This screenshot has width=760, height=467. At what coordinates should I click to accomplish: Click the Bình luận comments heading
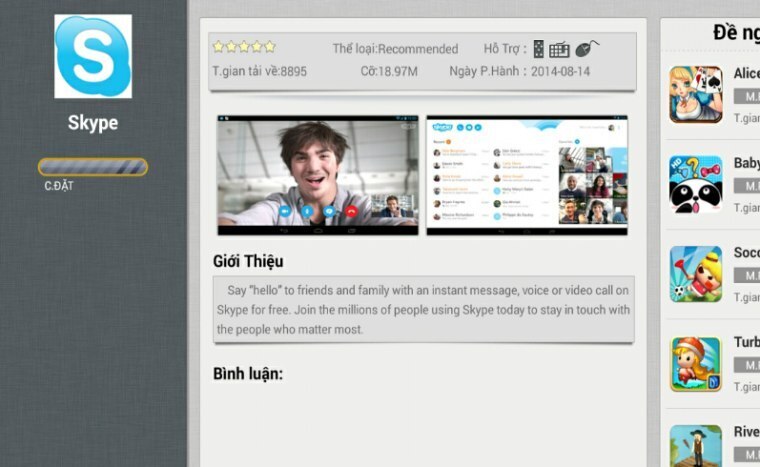[248, 374]
